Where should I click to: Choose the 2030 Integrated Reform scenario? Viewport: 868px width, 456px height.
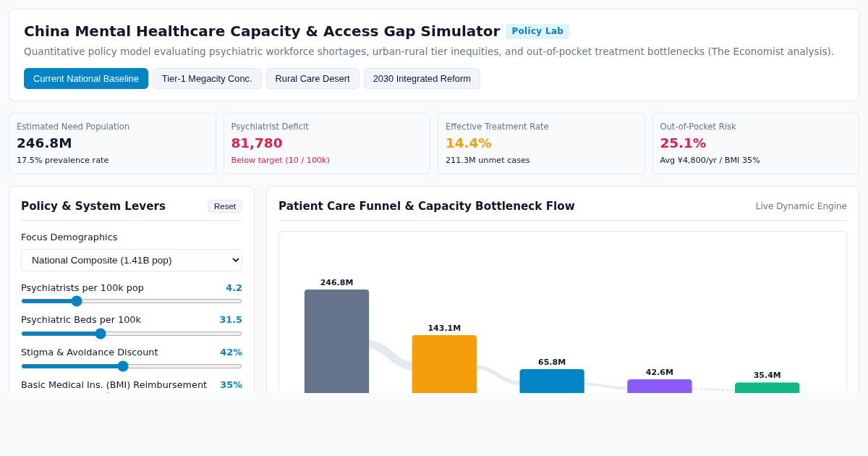(x=422, y=78)
